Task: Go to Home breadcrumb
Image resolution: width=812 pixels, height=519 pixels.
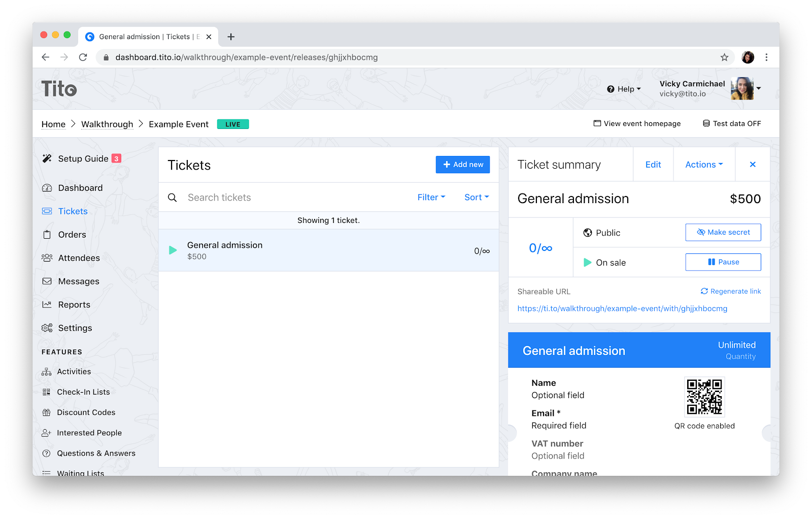Action: point(53,124)
